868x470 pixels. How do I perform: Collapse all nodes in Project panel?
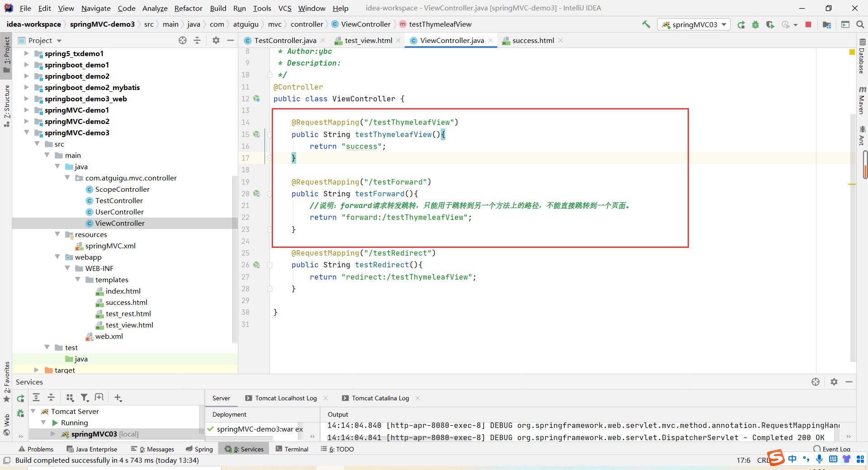[197, 40]
